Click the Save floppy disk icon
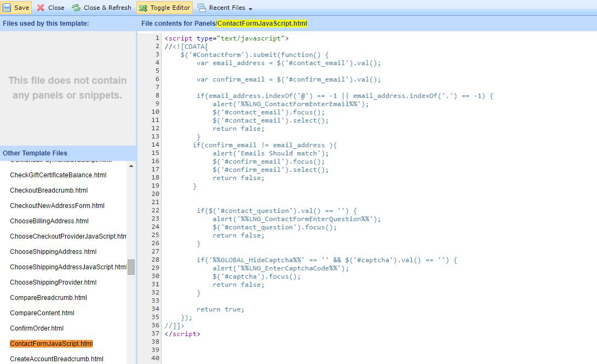Screen dimensions: 597x364 point(7,8)
